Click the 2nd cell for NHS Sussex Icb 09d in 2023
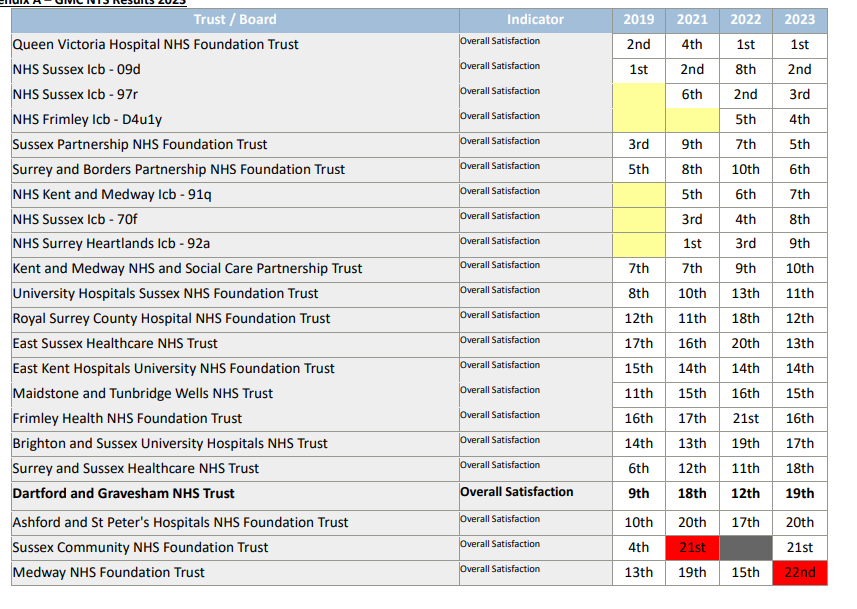 click(x=798, y=69)
